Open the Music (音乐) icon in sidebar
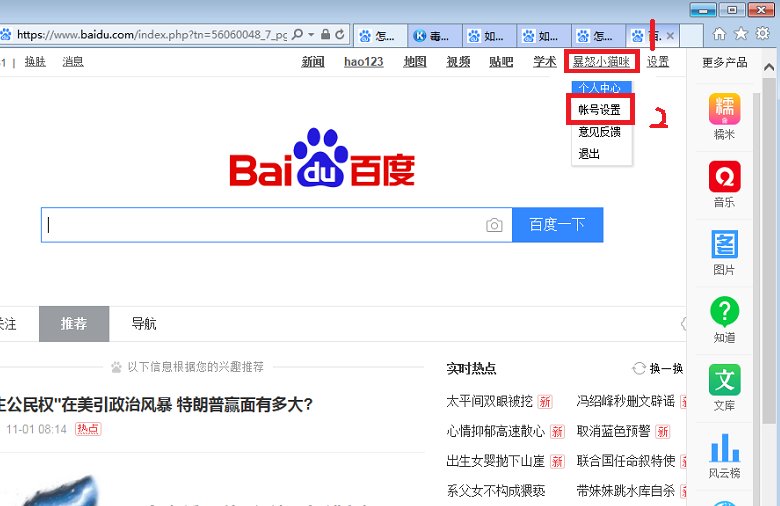This screenshot has height=506, width=780. (724, 176)
